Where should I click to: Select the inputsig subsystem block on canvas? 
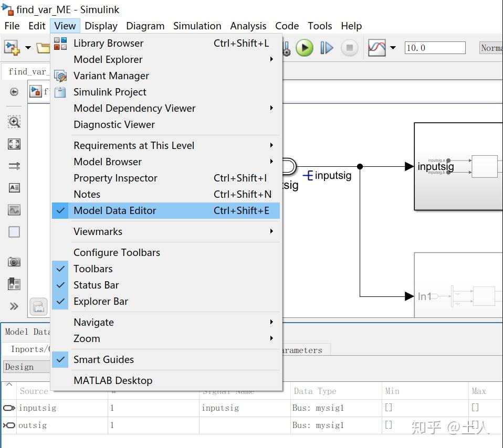click(x=458, y=166)
